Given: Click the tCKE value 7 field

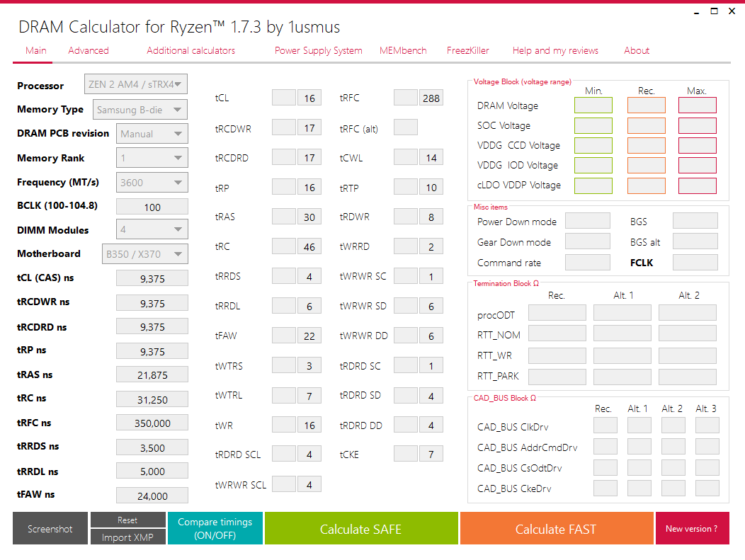Looking at the screenshot, I should 431,454.
